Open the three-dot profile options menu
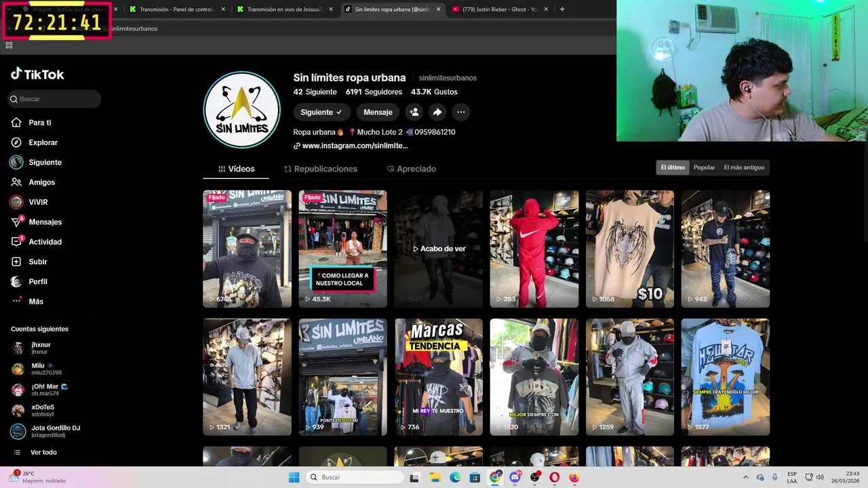 pyautogui.click(x=461, y=112)
